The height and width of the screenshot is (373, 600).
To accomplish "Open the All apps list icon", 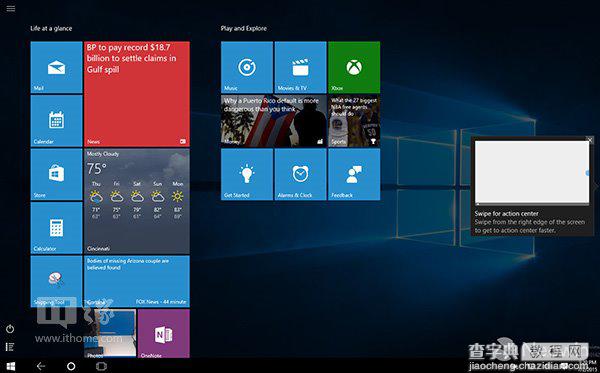I will 10,347.
